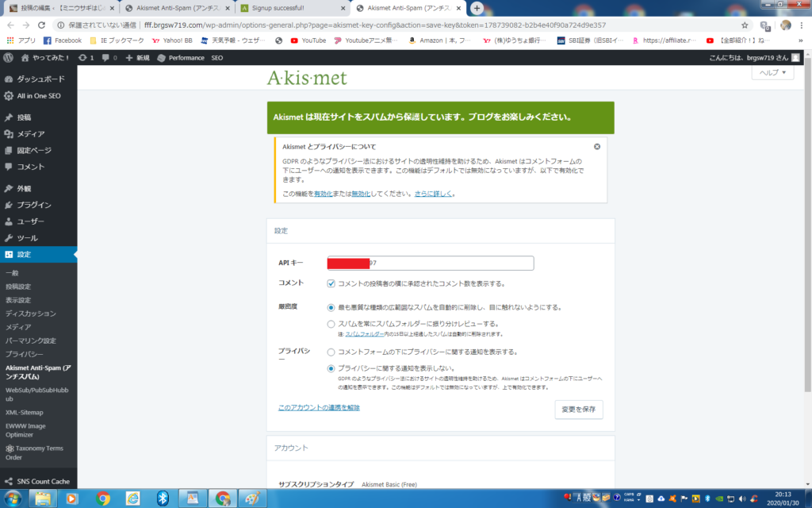Open the Facebook bookmark
Viewport: 812px width, 508px height.
click(x=62, y=40)
